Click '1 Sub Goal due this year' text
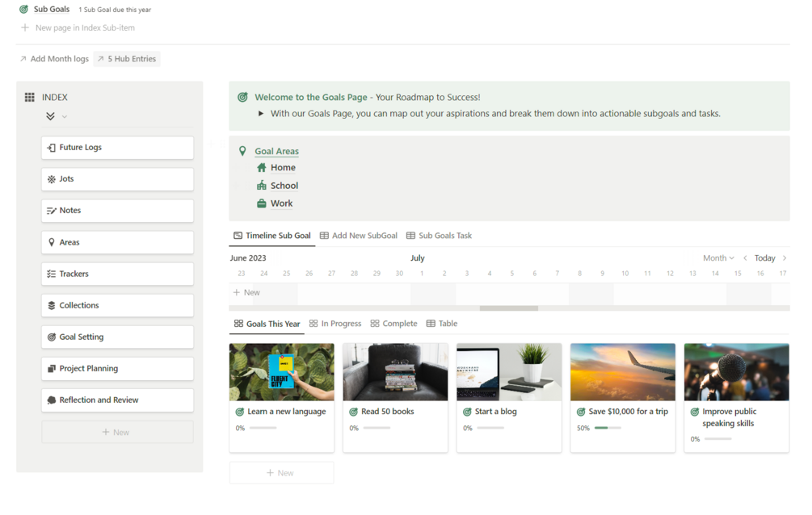Image resolution: width=812 pixels, height=515 pixels. click(x=115, y=10)
